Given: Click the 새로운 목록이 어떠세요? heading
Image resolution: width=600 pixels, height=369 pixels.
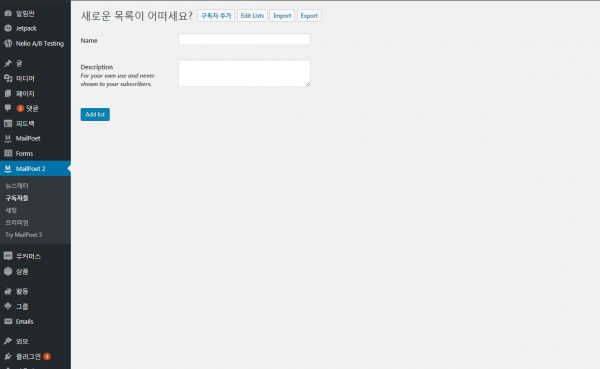Looking at the screenshot, I should (x=137, y=16).
